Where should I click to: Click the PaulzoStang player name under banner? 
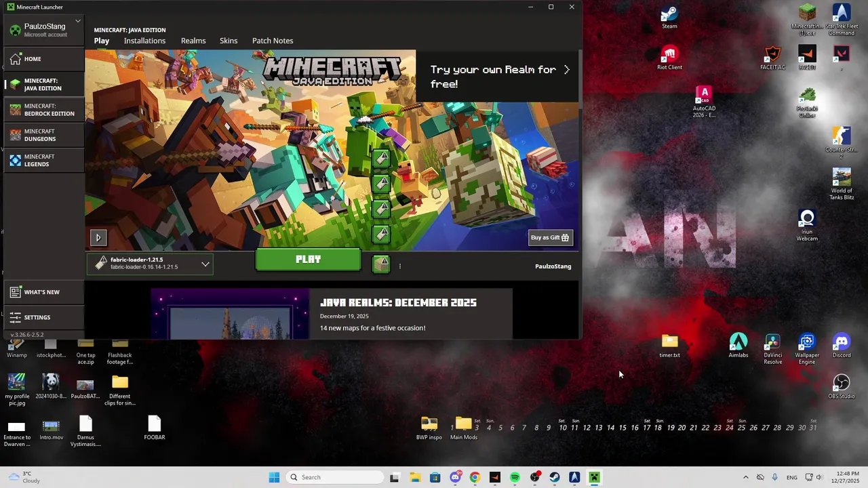tap(553, 266)
